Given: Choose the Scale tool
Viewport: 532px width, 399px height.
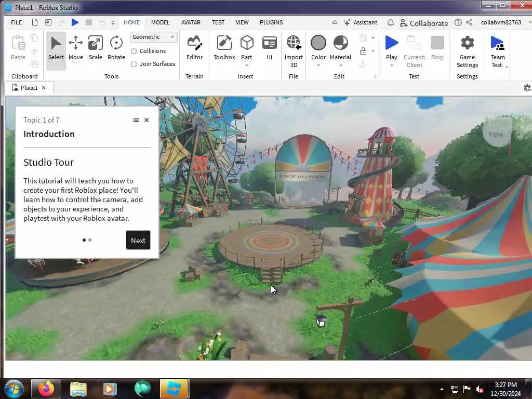Looking at the screenshot, I should (x=96, y=48).
